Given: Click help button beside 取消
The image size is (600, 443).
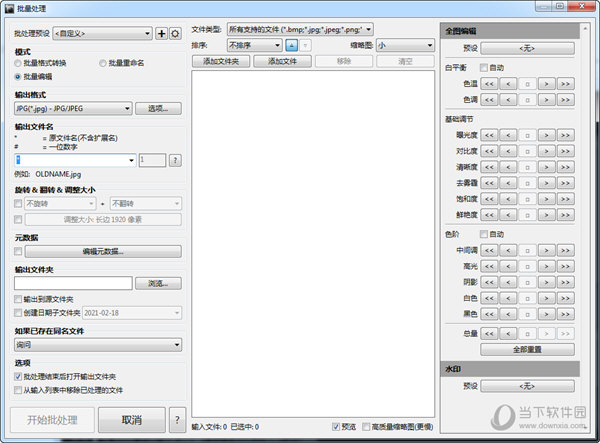Looking at the screenshot, I should (x=178, y=419).
